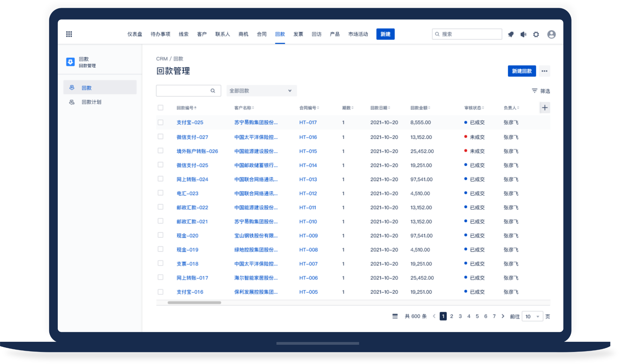Open contract link HT-009
This screenshot has height=364, width=619.
click(308, 236)
